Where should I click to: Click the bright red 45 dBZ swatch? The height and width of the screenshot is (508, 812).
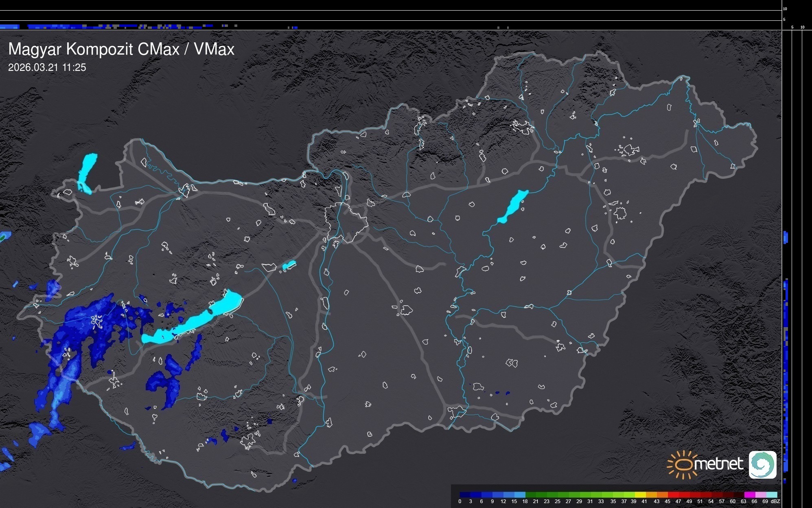point(673,495)
